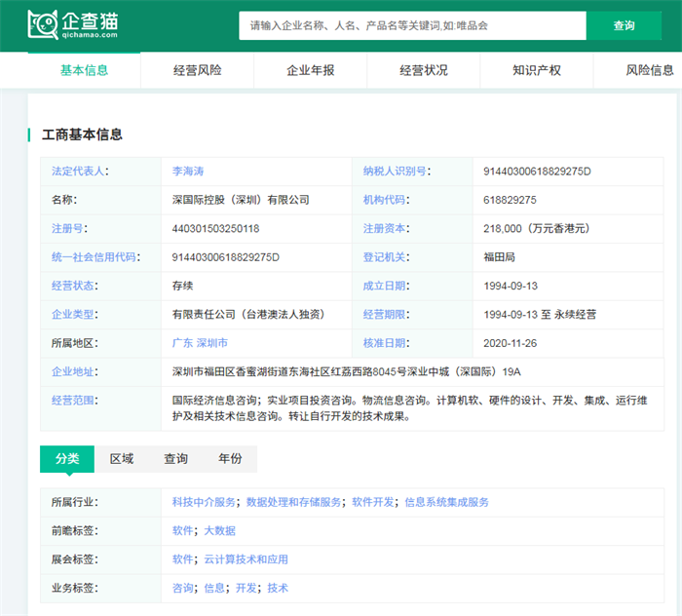
Task: Click the 广东 region link
Action: pyautogui.click(x=181, y=343)
